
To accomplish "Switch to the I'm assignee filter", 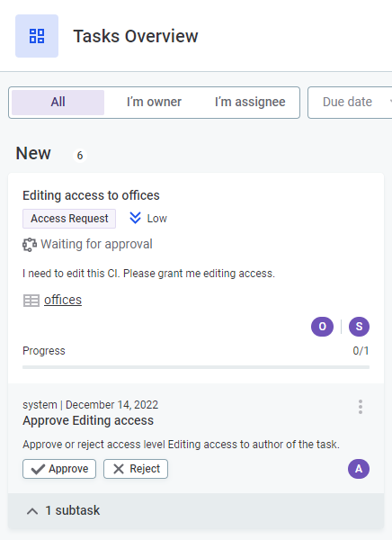I will tap(250, 103).
